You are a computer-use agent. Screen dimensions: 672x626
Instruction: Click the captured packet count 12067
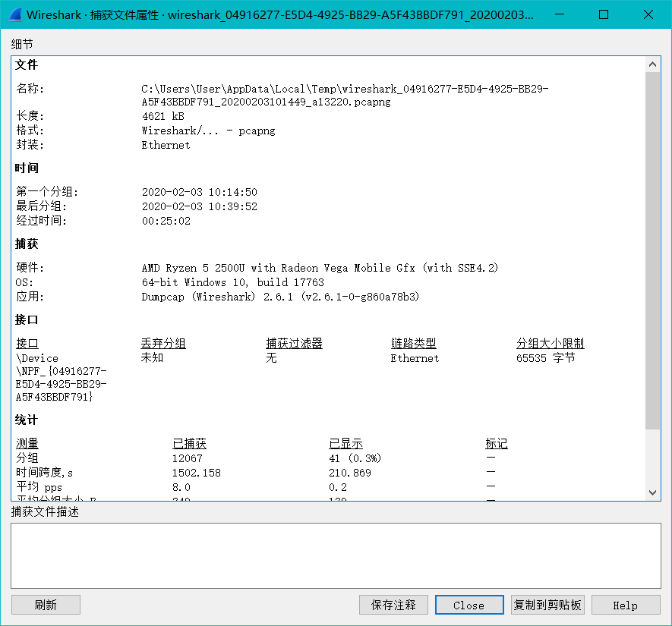[x=188, y=458]
